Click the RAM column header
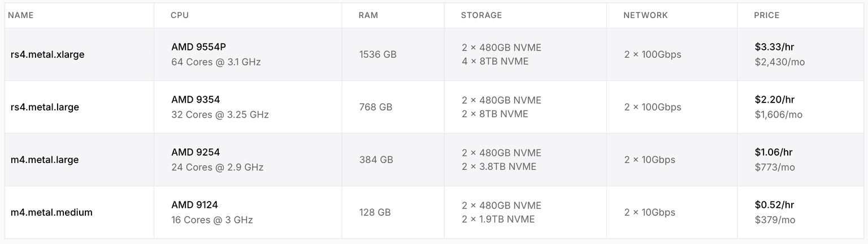 click(368, 15)
